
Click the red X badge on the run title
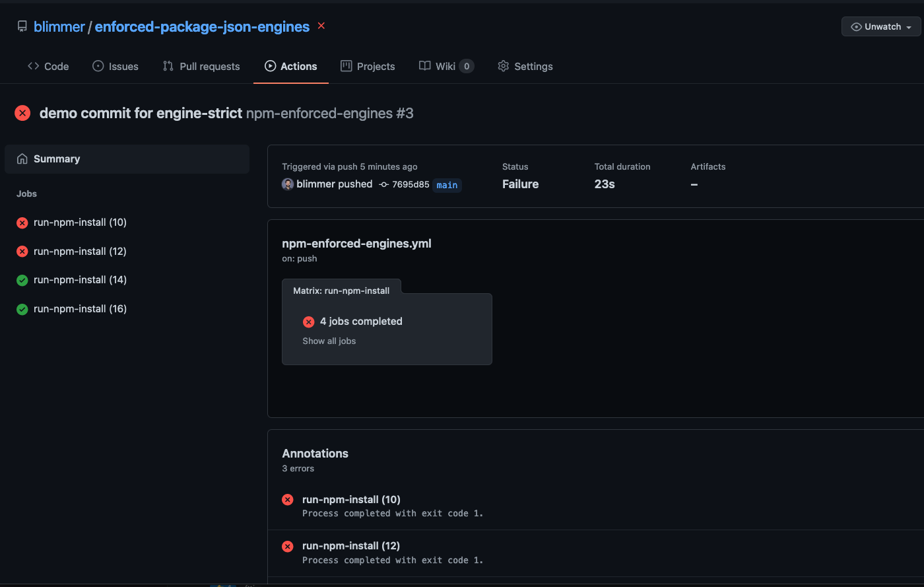click(x=22, y=112)
